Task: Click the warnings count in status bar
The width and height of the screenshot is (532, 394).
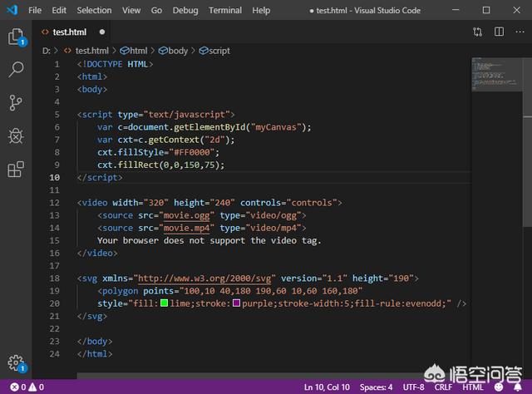Action: 36,387
